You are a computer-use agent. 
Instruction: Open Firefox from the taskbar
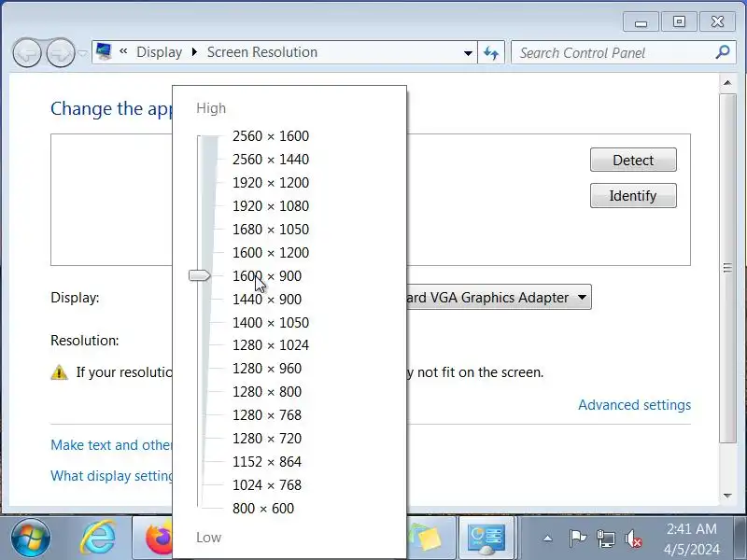click(x=158, y=539)
